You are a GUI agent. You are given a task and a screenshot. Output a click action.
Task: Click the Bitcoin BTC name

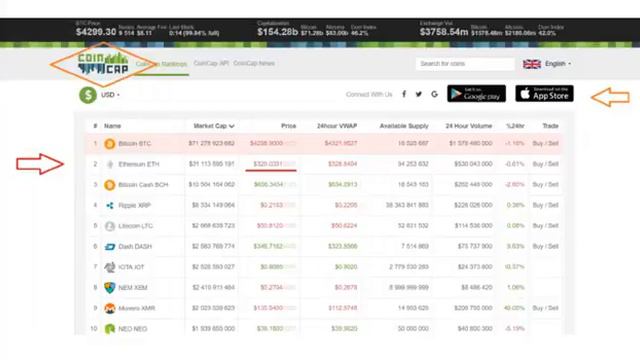click(135, 144)
